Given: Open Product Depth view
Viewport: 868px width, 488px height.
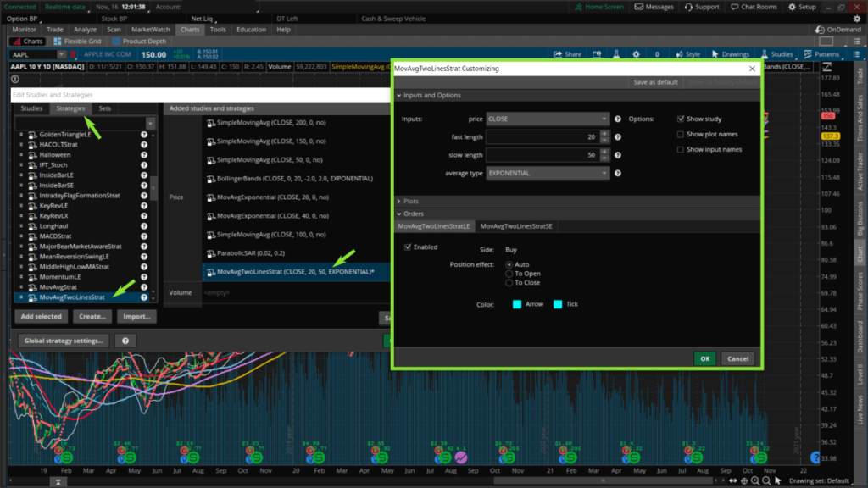Looking at the screenshot, I should [139, 41].
